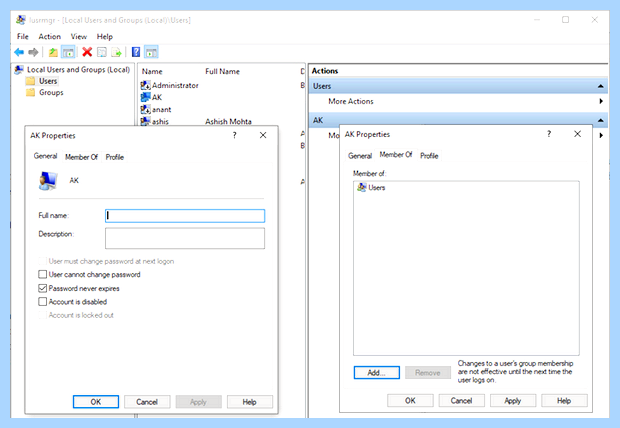Open the View menu
The height and width of the screenshot is (428, 620).
[x=79, y=36]
